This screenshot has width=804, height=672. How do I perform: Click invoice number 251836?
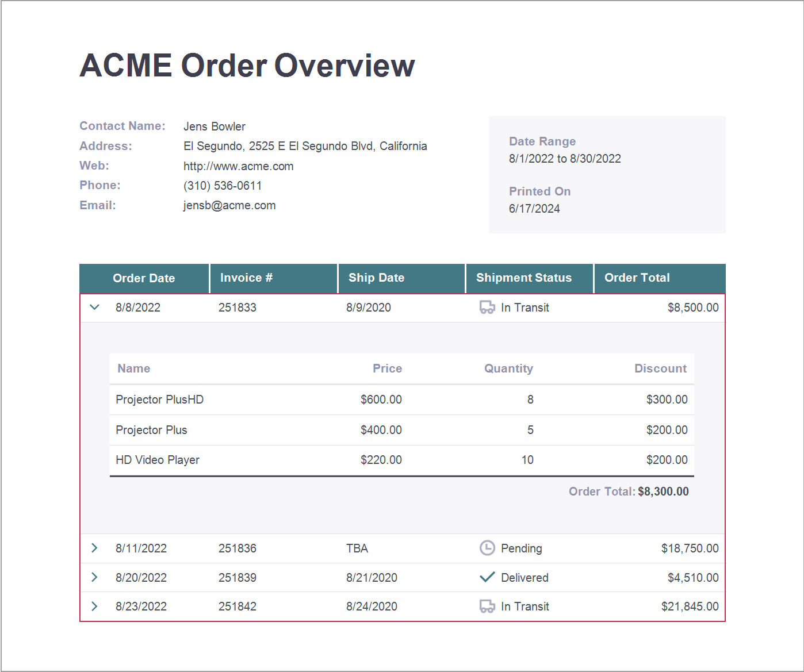pos(237,548)
